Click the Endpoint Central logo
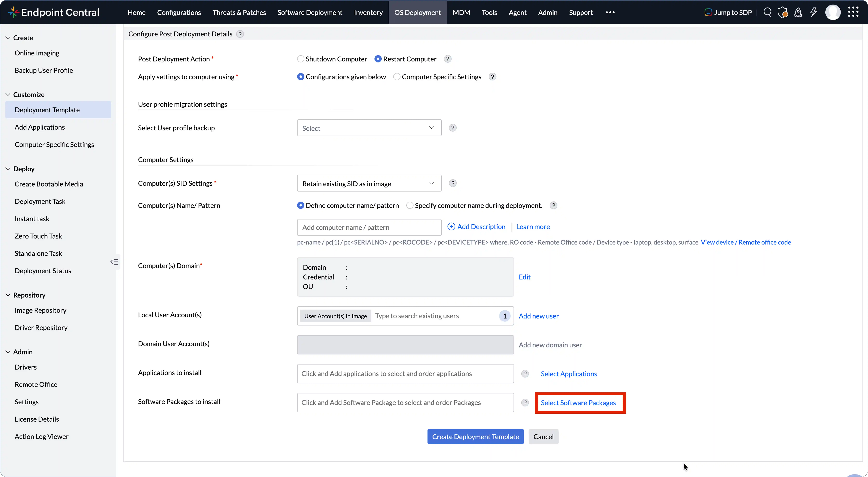868x477 pixels. (x=54, y=12)
